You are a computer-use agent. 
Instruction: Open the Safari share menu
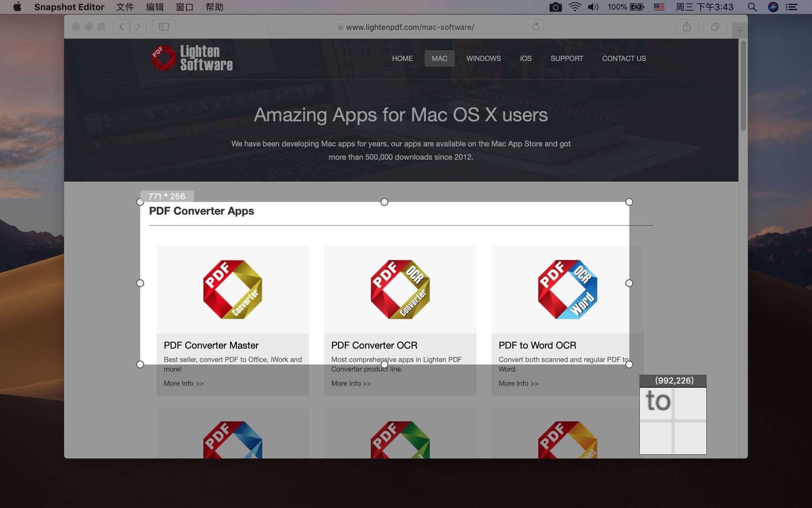click(686, 27)
